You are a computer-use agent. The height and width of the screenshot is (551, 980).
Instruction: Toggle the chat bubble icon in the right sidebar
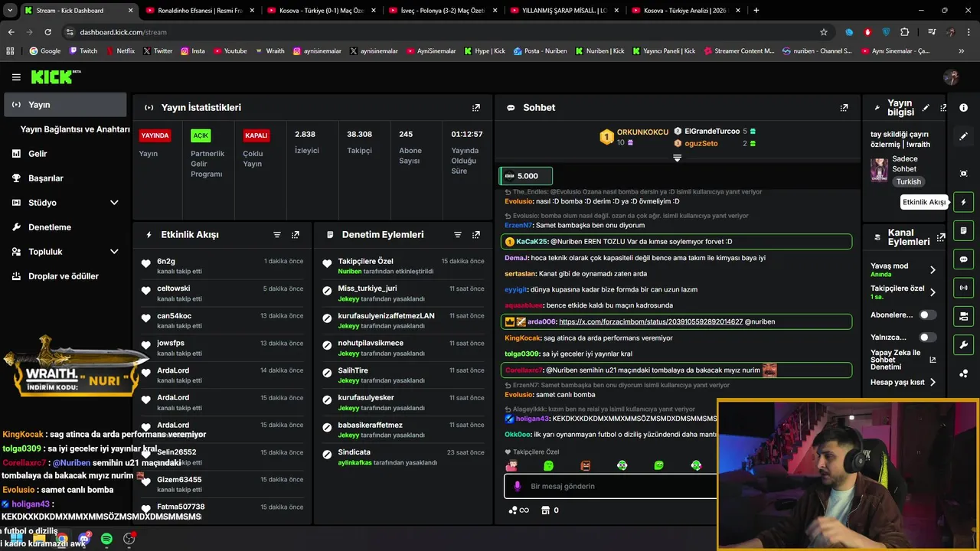coord(963,259)
